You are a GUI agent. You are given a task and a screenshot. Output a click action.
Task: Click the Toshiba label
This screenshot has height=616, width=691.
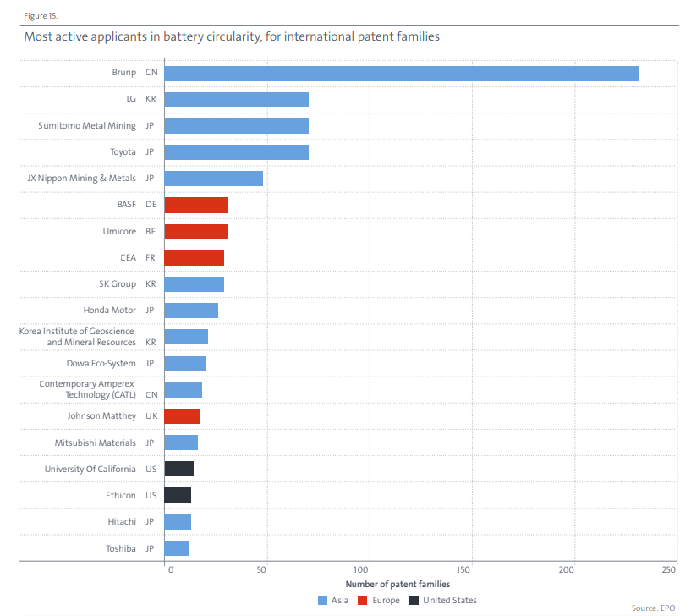point(121,548)
